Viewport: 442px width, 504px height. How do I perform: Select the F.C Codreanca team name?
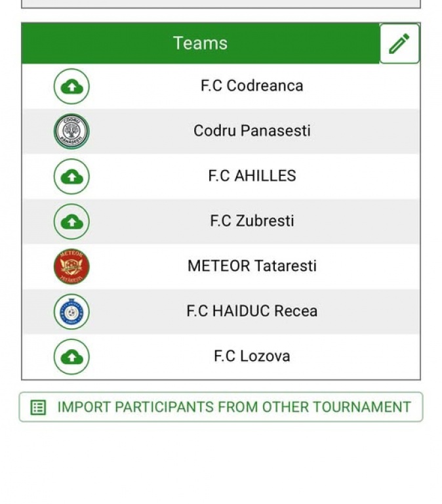pos(252,86)
